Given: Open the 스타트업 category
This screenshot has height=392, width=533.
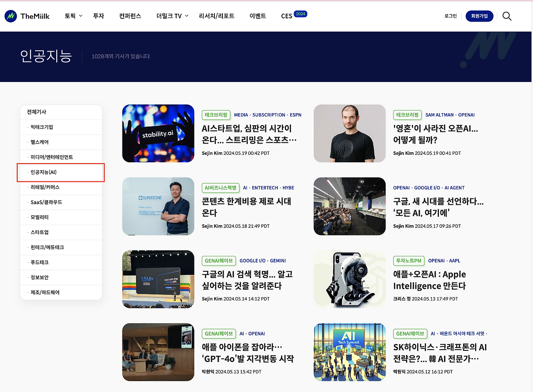Looking at the screenshot, I should click(61, 232).
